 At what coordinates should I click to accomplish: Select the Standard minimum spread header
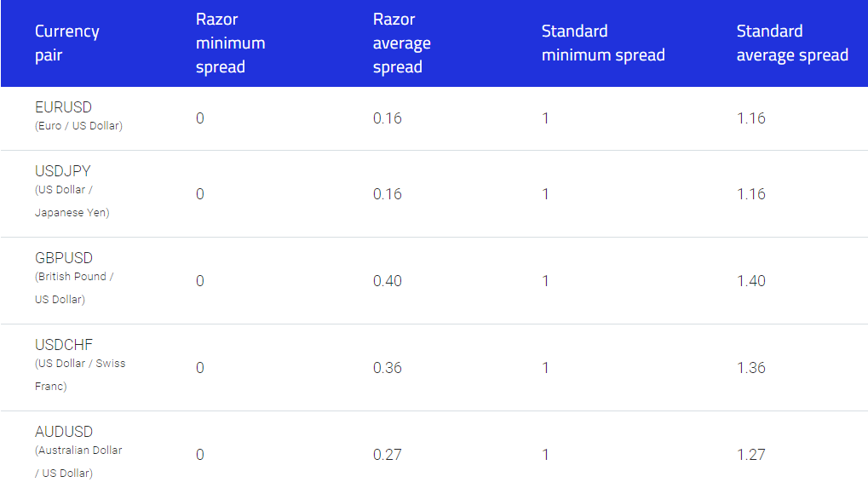tap(603, 43)
